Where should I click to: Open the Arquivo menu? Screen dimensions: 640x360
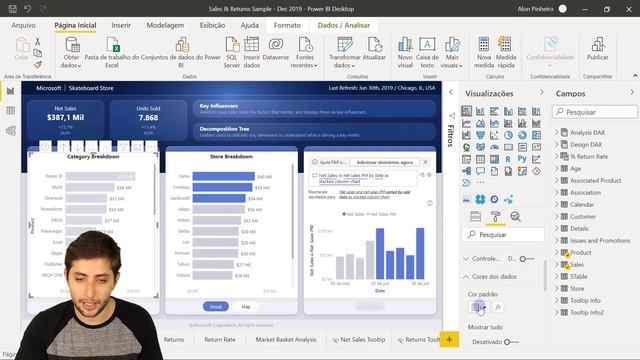coord(23,25)
